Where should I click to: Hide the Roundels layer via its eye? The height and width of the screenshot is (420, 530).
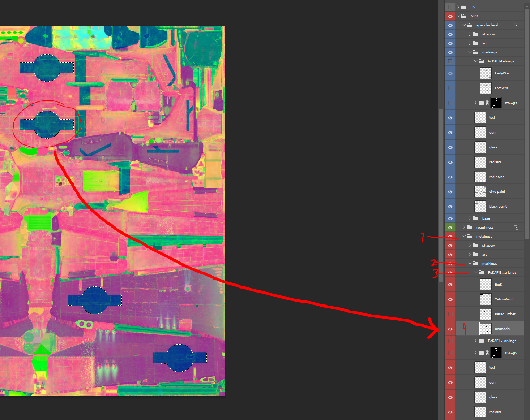click(450, 329)
